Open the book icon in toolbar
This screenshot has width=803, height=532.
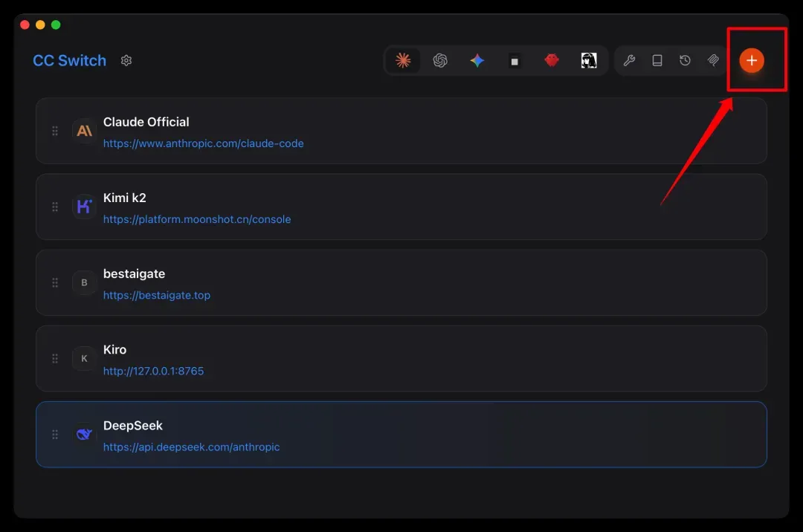tap(657, 60)
